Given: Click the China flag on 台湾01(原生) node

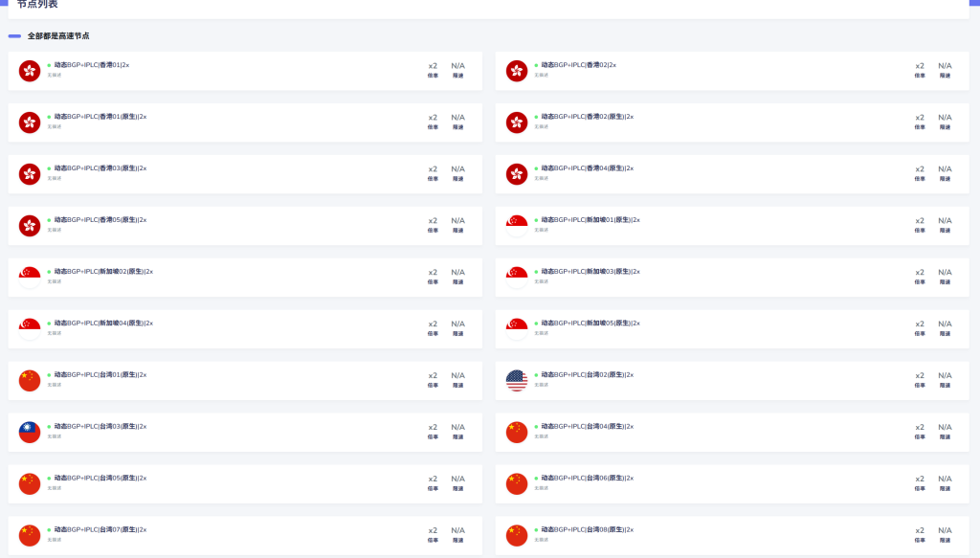Looking at the screenshot, I should tap(30, 381).
